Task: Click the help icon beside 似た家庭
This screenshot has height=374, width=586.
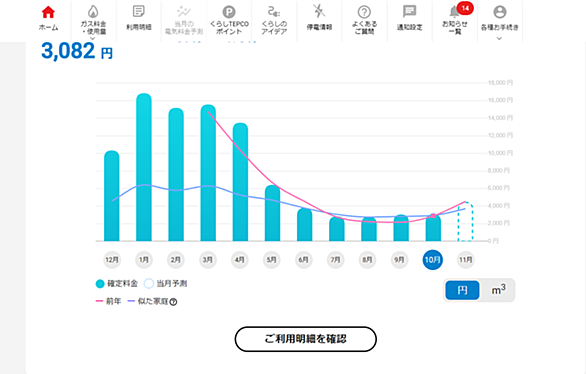Action: (173, 302)
